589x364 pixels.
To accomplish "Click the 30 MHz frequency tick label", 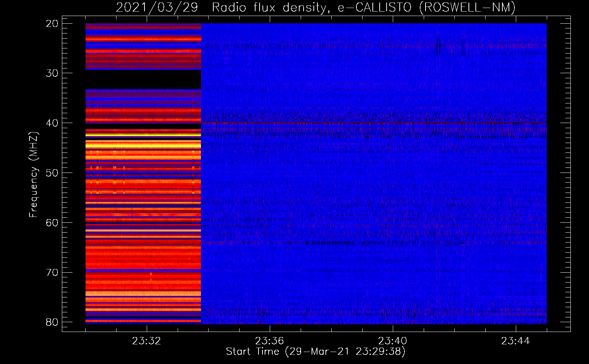I will click(x=52, y=73).
